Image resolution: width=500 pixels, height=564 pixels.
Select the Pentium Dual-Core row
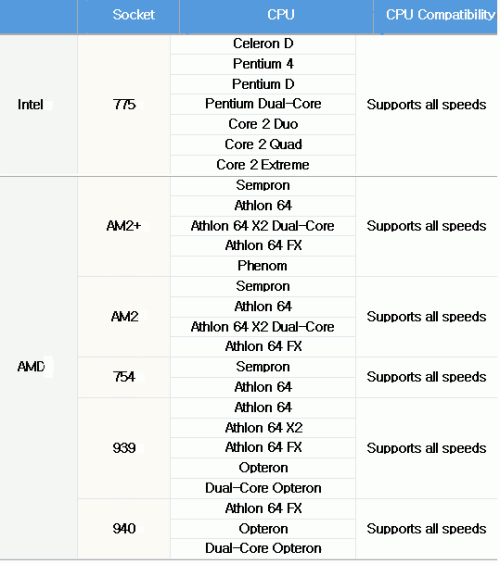click(x=263, y=104)
